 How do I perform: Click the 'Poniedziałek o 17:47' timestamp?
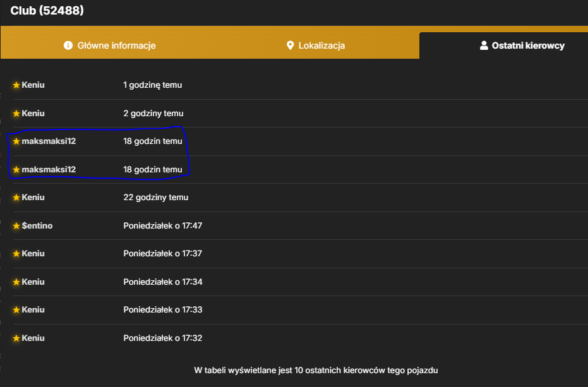click(163, 225)
